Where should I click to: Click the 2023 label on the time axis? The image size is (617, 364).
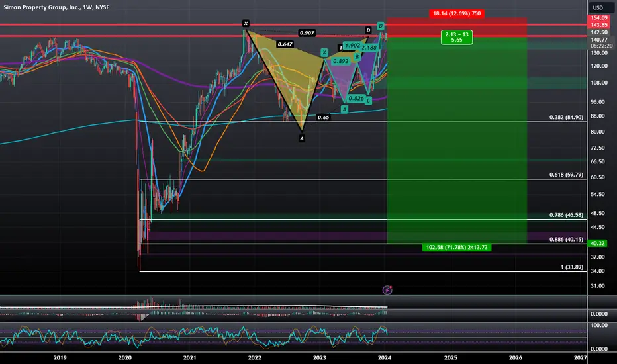click(x=320, y=357)
